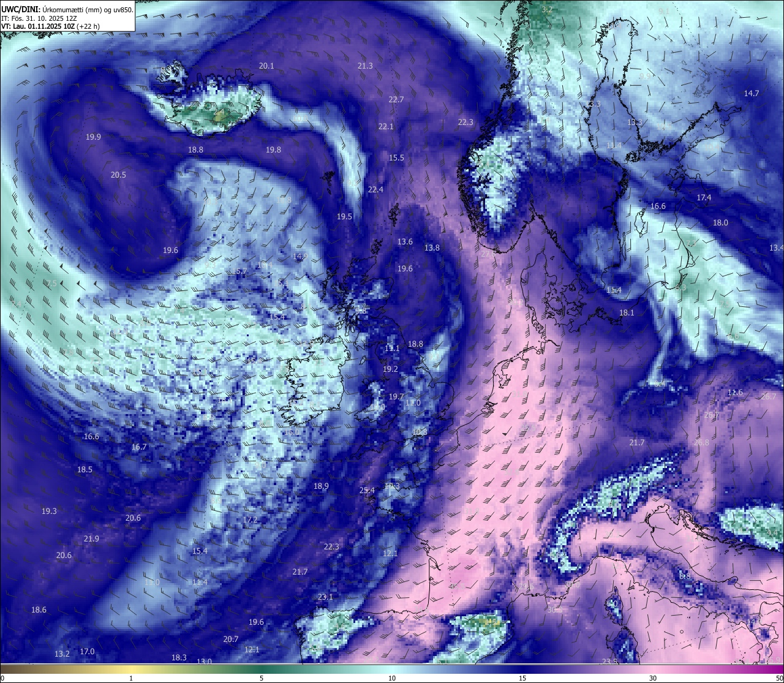This screenshot has width=784, height=683.
Task: Click the 16.7 value label over the Atlantic
Action: click(139, 447)
